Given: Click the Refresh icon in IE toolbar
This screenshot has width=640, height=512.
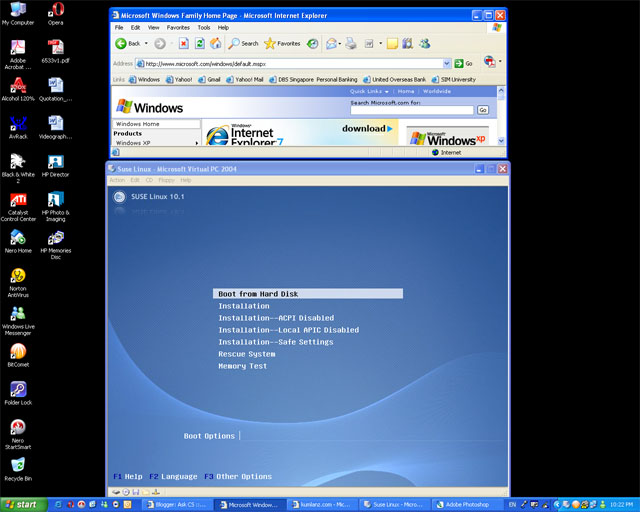Looking at the screenshot, I should [200, 43].
